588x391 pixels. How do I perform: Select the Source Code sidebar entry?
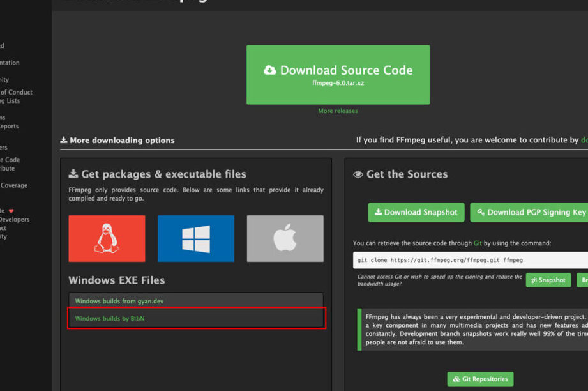click(x=10, y=160)
